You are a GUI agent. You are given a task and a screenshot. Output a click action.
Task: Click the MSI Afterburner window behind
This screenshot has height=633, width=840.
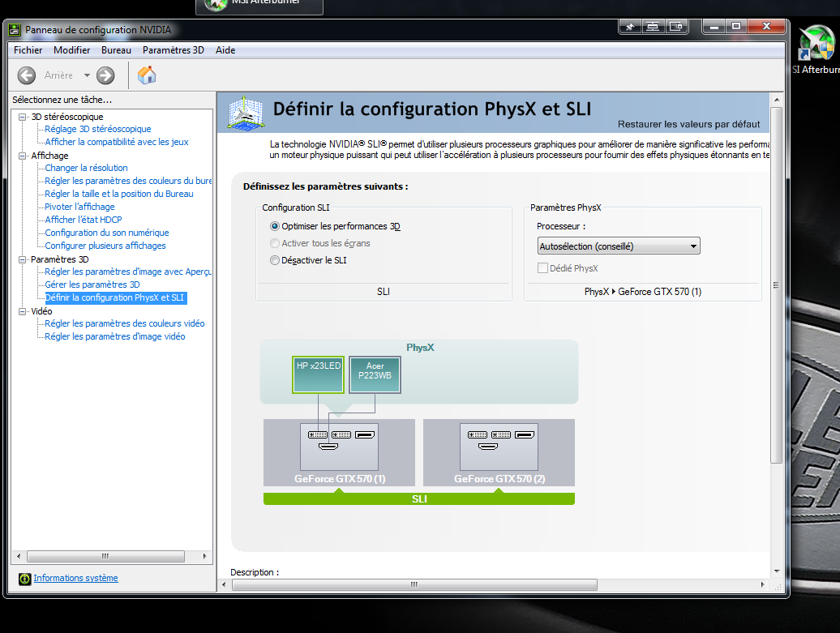tap(259, 6)
